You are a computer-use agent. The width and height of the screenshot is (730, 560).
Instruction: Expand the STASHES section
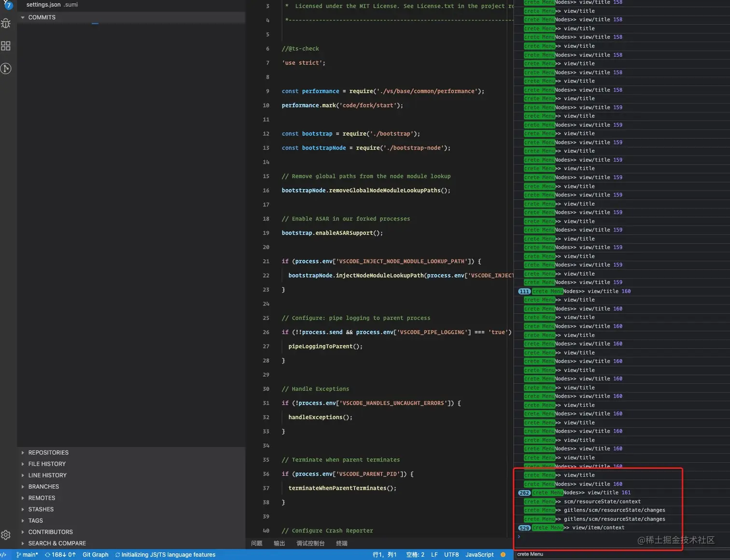(131, 509)
